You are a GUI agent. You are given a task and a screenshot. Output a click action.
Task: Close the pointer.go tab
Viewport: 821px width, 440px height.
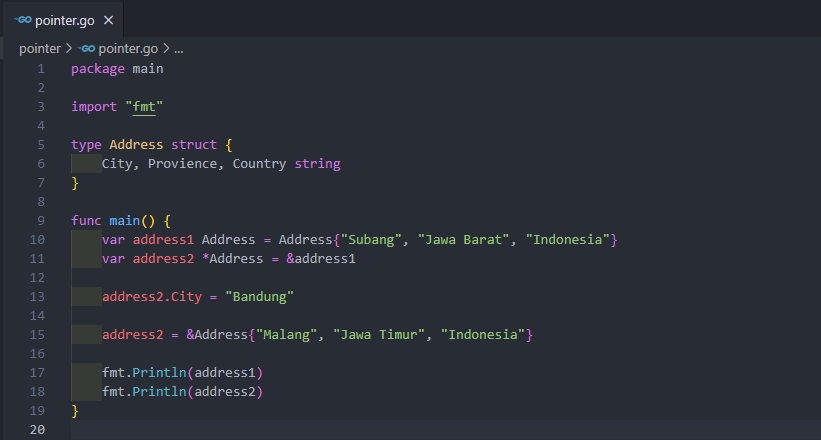(108, 20)
